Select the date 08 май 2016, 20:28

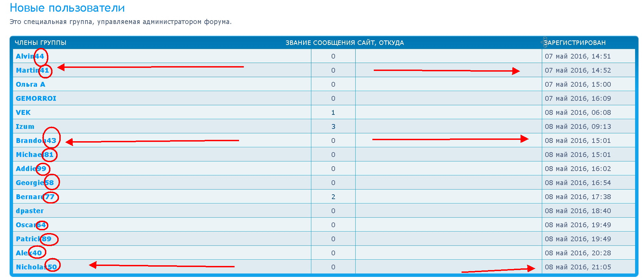coord(578,253)
